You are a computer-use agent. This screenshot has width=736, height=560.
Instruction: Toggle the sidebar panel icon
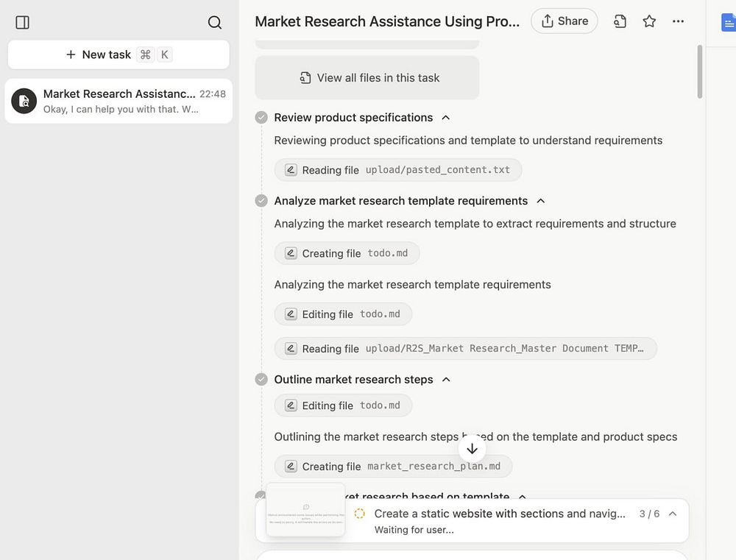(23, 23)
